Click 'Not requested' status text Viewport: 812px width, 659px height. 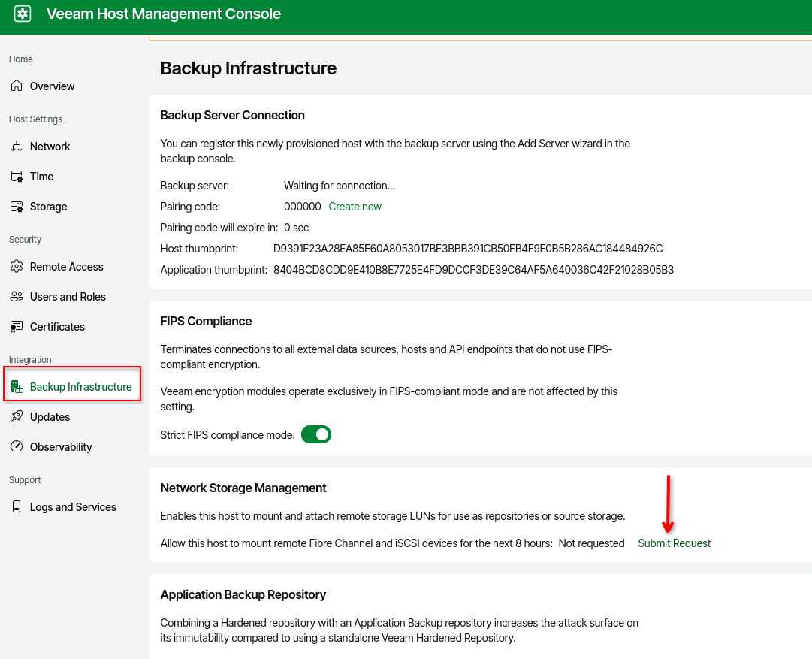pos(591,543)
